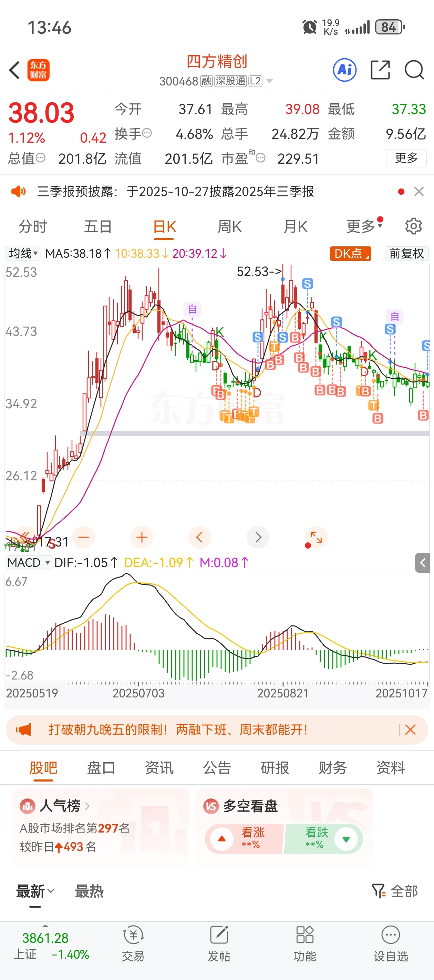
Task: Collapse the MACD side panel arrow
Action: click(422, 563)
